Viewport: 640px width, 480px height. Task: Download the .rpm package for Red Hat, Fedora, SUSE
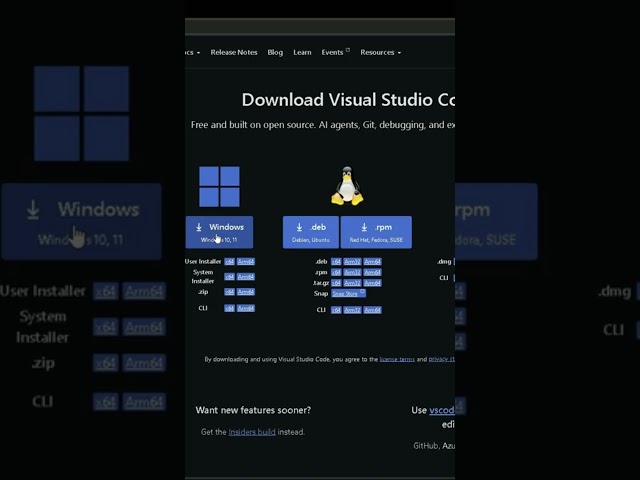(376, 232)
